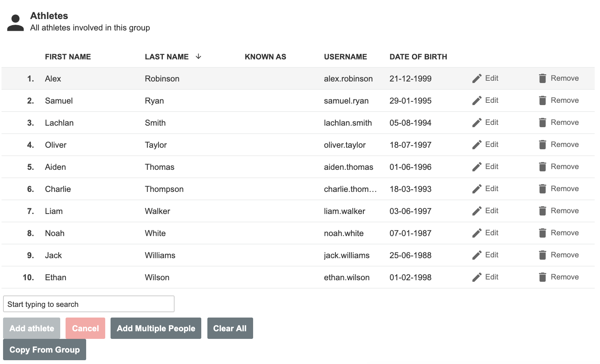The height and width of the screenshot is (364, 600).
Task: Click the pencil edit icon for Oliver Taylor
Action: (x=477, y=145)
